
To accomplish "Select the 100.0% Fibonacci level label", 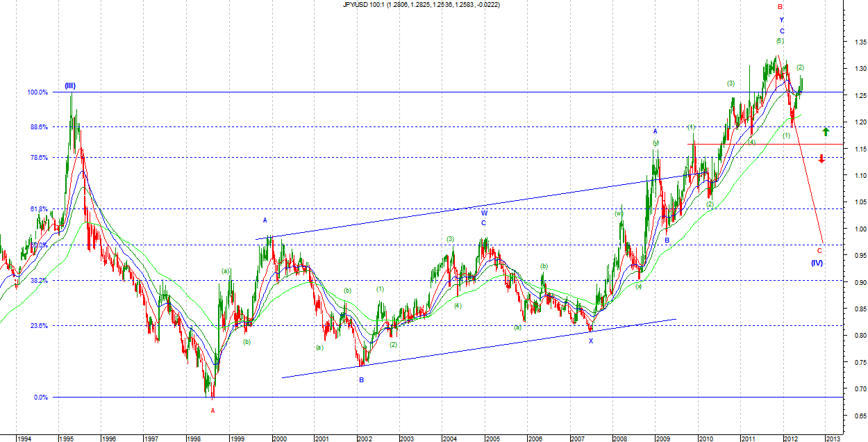I will pos(38,92).
